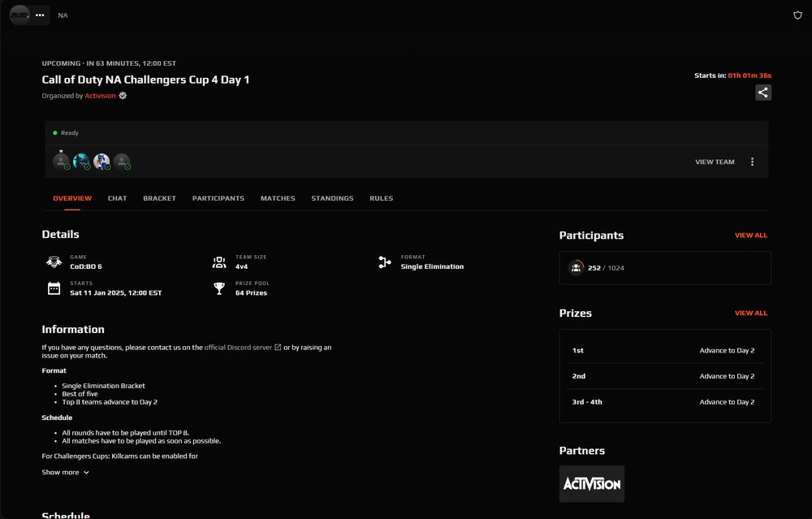This screenshot has width=812, height=519.
Task: Click the 4v4 team size value
Action: click(241, 266)
